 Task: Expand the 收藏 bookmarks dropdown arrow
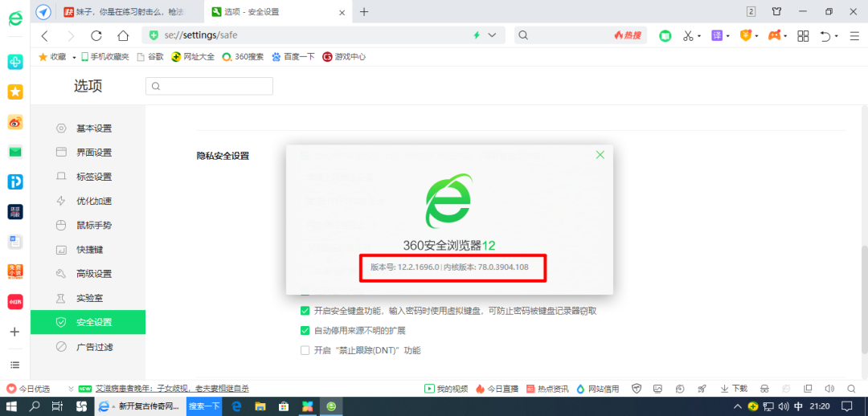point(74,57)
